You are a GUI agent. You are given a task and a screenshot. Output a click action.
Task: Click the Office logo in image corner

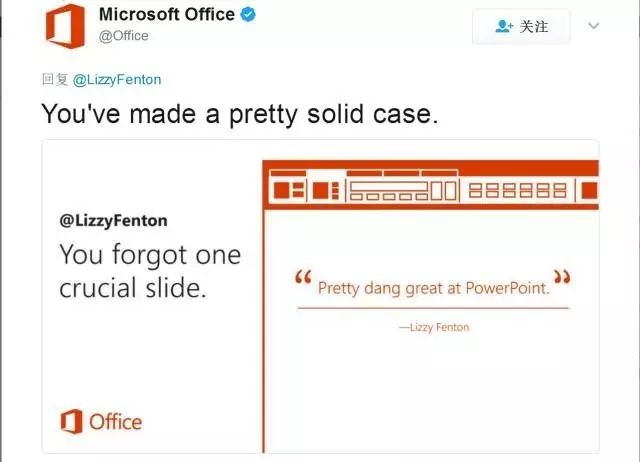tap(101, 421)
